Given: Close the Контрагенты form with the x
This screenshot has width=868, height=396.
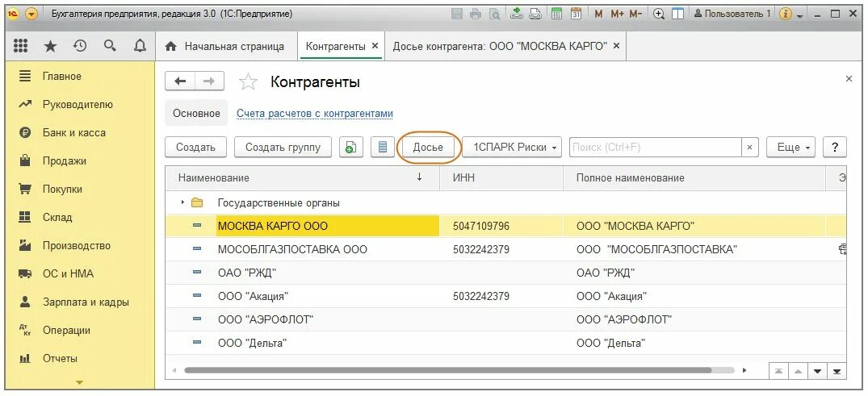Looking at the screenshot, I should pyautogui.click(x=849, y=79).
